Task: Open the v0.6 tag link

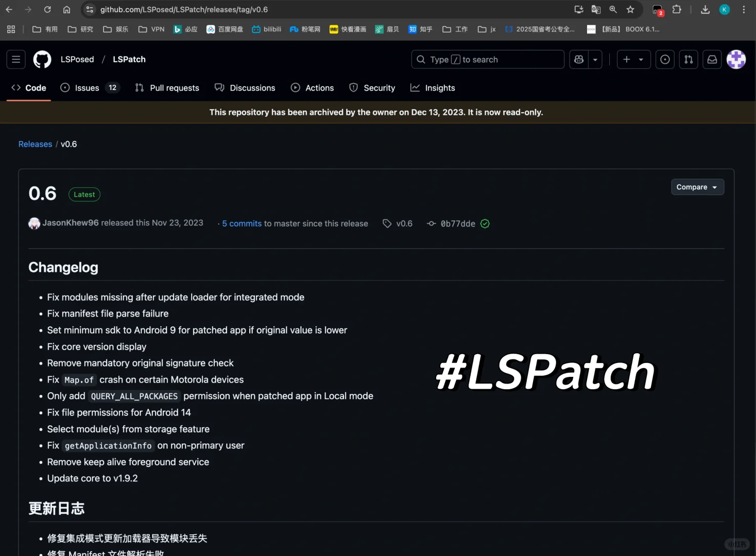Action: click(398, 223)
